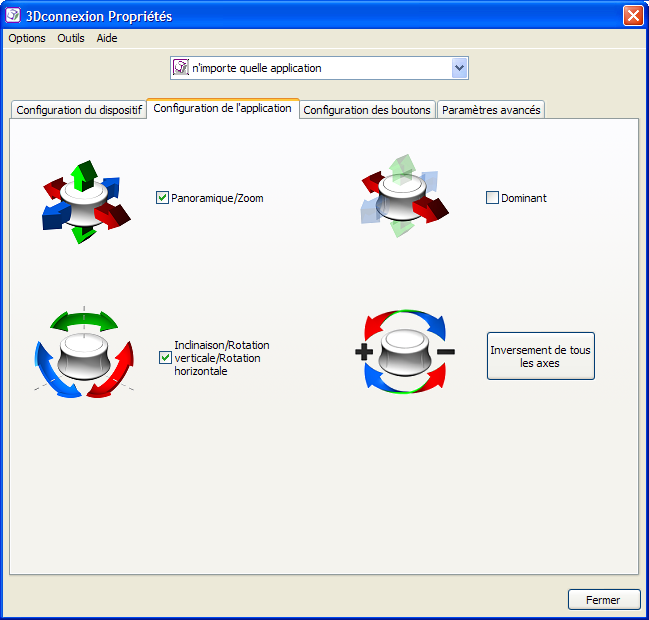Switch to Configuration du dispositif tab
The width and height of the screenshot is (649, 620).
[79, 110]
